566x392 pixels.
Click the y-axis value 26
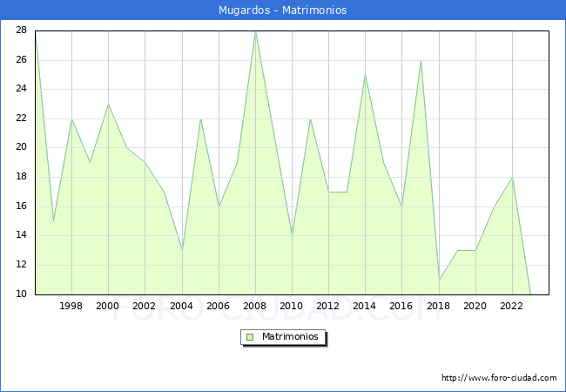point(21,59)
